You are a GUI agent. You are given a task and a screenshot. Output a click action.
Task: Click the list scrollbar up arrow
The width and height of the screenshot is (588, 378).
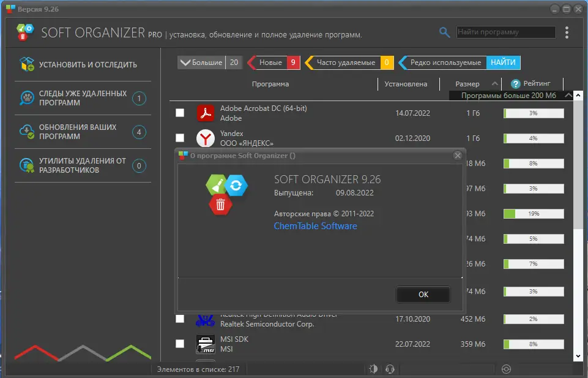tap(578, 95)
